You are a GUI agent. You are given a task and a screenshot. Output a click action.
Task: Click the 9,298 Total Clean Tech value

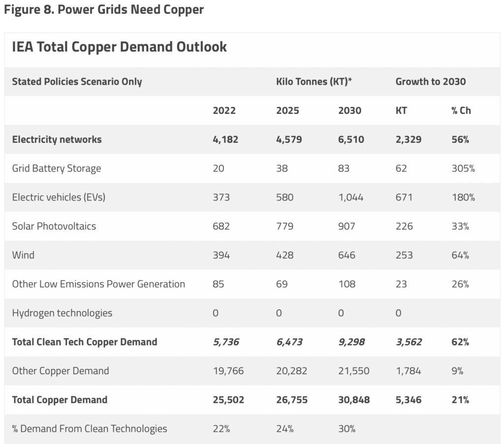pyautogui.click(x=351, y=342)
